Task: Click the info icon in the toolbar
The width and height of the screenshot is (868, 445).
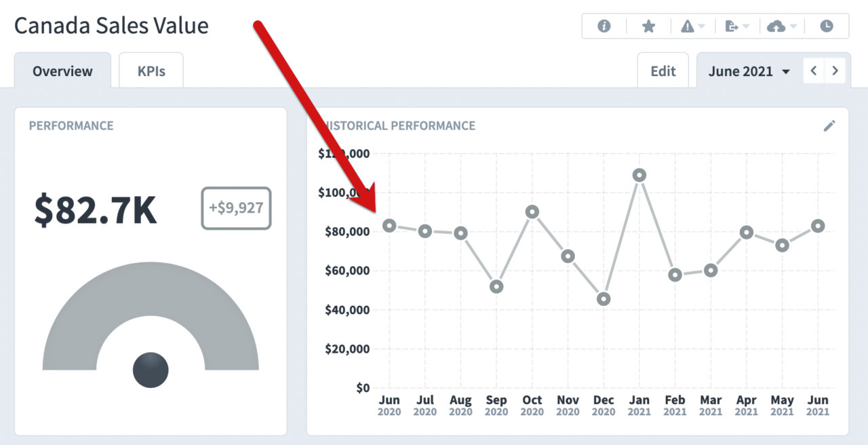Action: coord(604,26)
